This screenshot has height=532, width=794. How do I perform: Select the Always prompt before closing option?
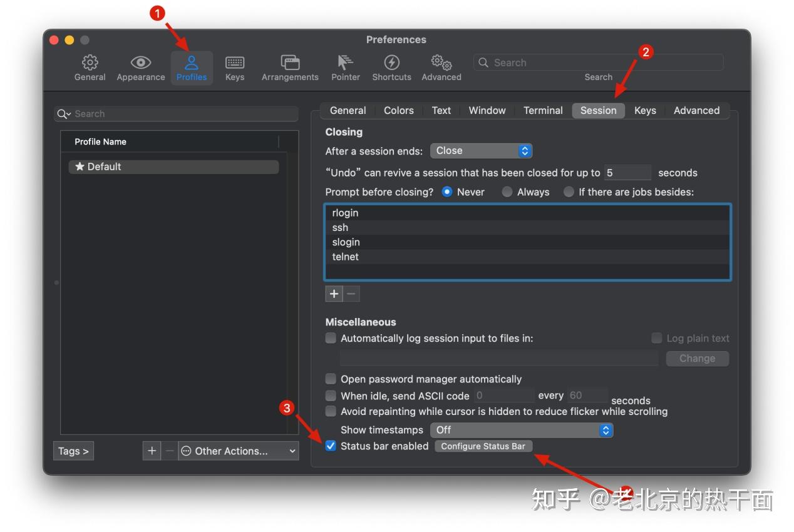(507, 192)
